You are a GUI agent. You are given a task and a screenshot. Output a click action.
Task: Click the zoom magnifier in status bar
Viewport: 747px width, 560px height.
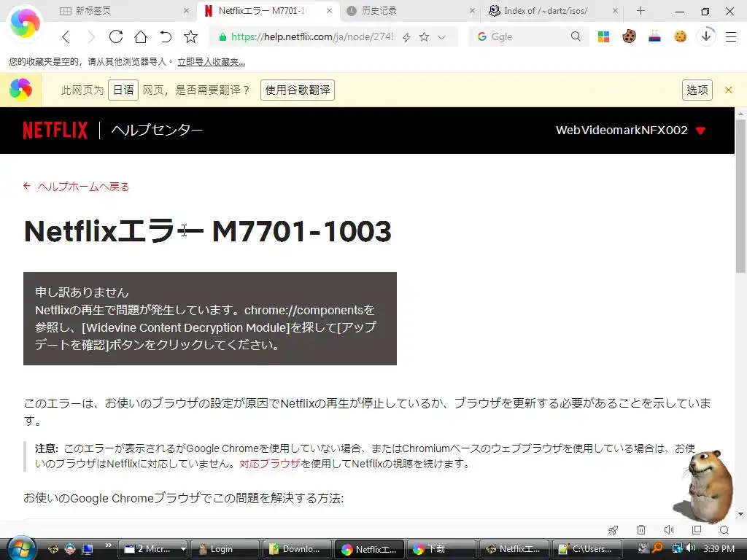tap(724, 530)
